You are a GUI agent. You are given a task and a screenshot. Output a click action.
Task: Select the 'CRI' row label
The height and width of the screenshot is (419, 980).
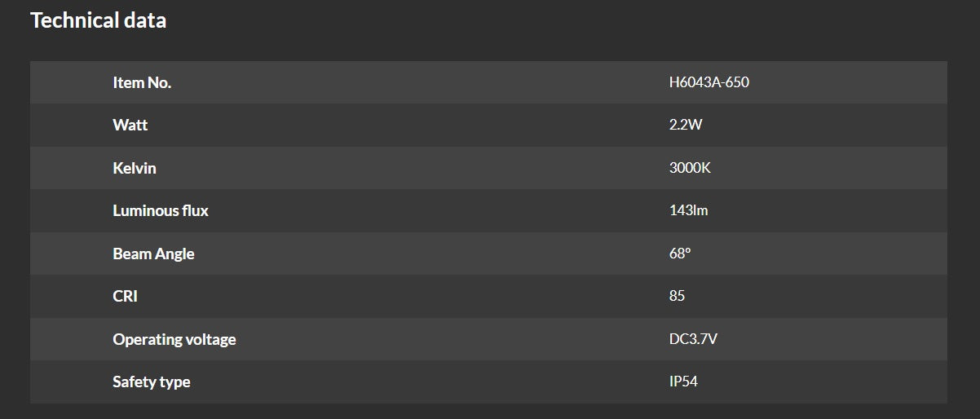125,296
